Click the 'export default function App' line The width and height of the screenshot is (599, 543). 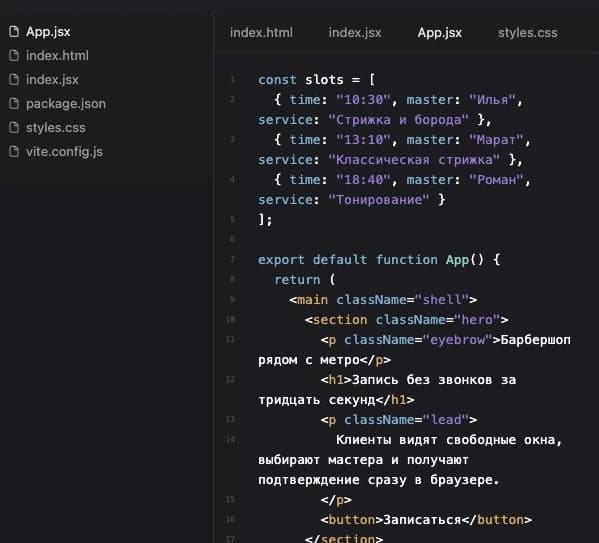(x=379, y=260)
